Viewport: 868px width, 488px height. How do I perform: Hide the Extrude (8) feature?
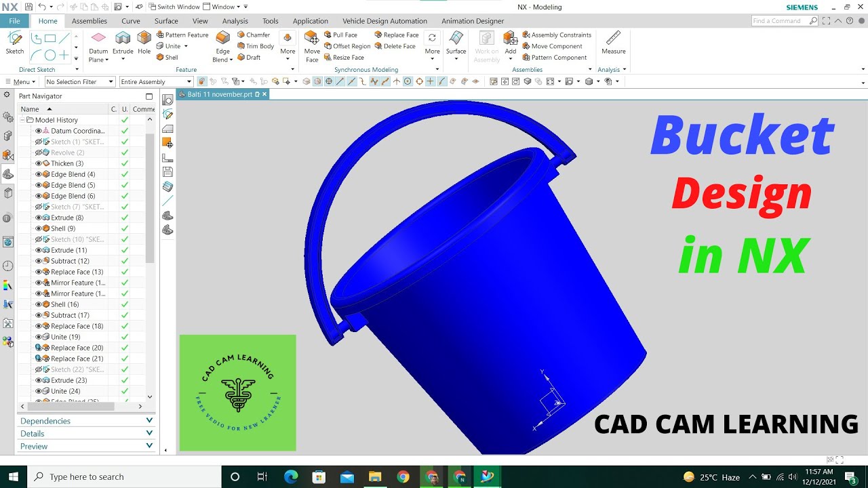[x=39, y=218]
